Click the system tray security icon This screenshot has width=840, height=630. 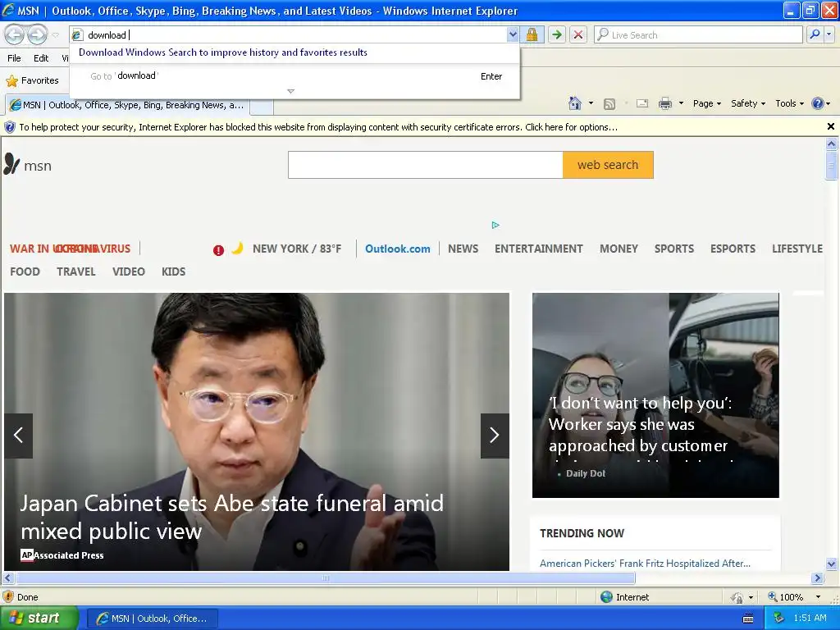pos(779,619)
